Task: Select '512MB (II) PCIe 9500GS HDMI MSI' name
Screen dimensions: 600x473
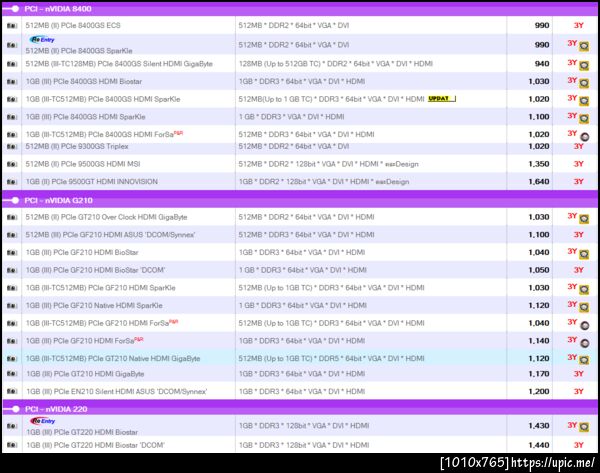Action: [83, 164]
